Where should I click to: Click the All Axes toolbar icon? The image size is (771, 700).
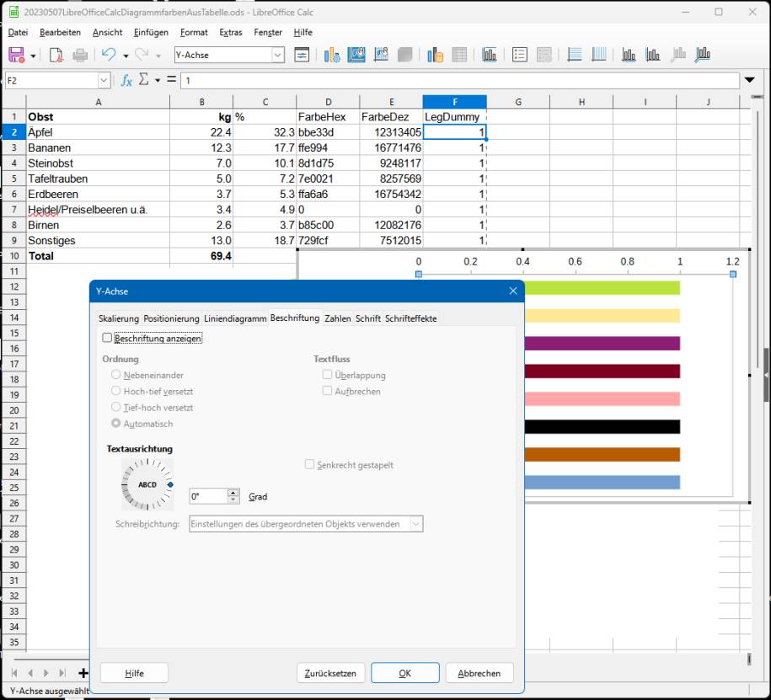tap(703, 55)
